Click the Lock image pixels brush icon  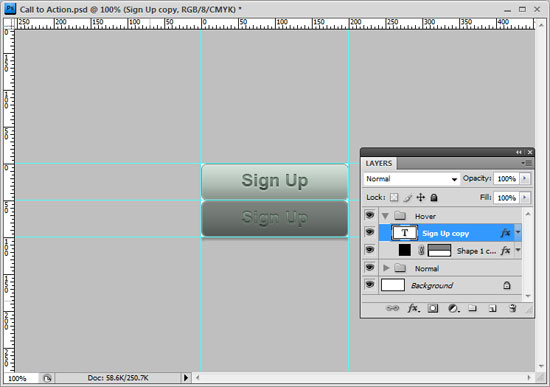tap(407, 198)
